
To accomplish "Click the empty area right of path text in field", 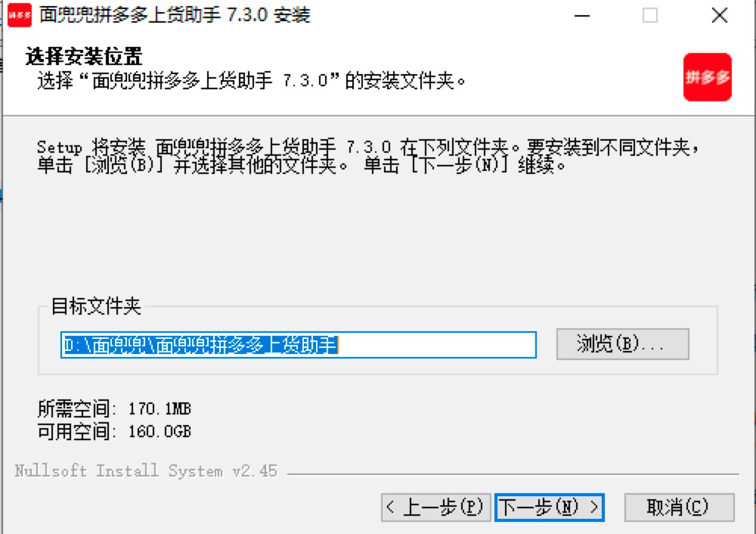I will 436,345.
